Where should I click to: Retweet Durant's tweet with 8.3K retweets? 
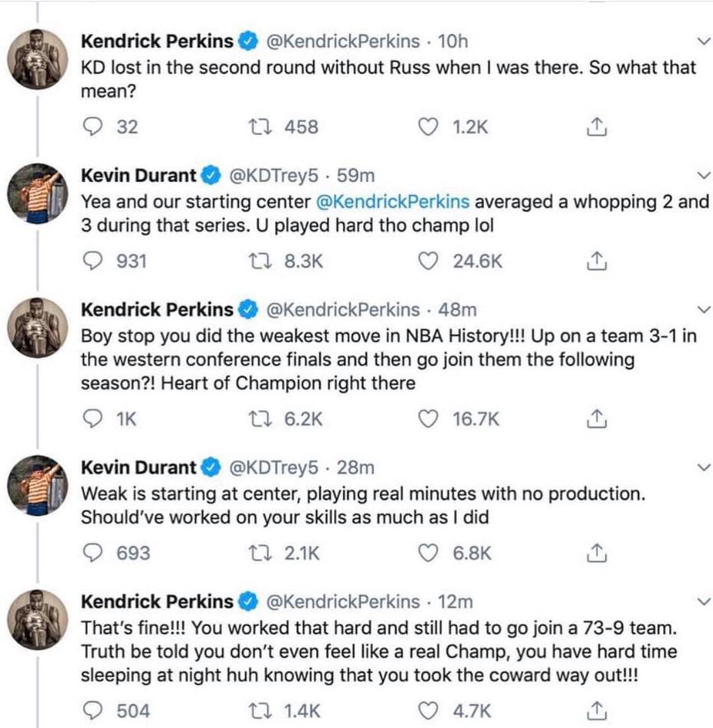pos(261,262)
